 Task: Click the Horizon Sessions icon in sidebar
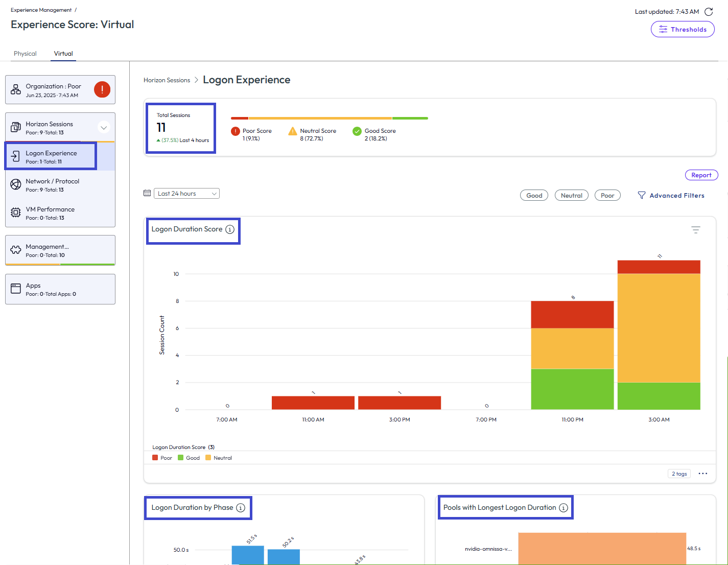tap(16, 127)
